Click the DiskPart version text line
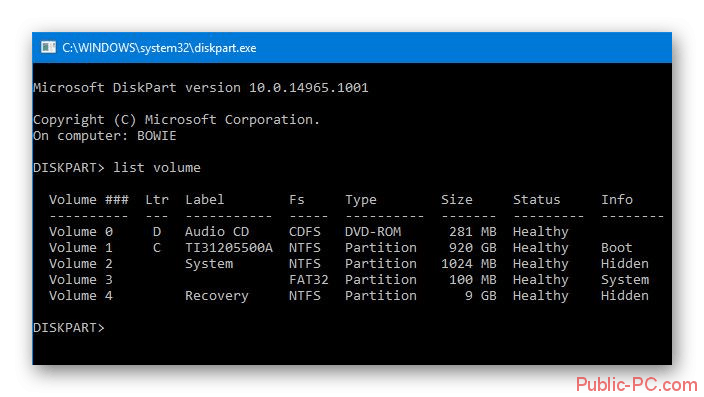Viewport: 704px width, 397px height. coord(201,88)
